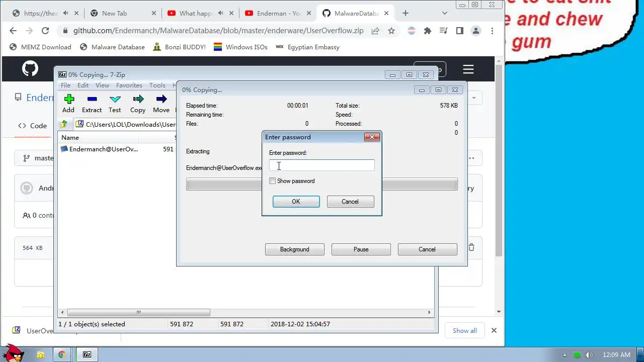644x362 pixels.
Task: Click the Enter password field
Action: click(x=322, y=165)
